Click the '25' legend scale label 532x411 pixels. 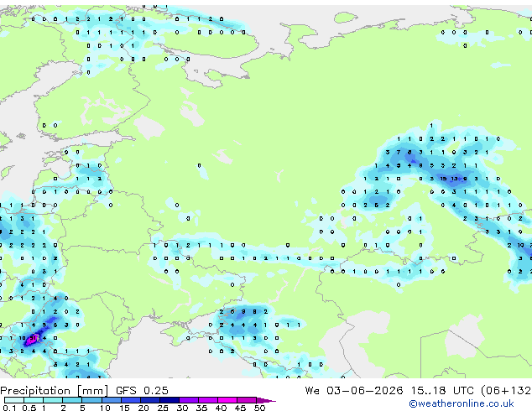163,408
